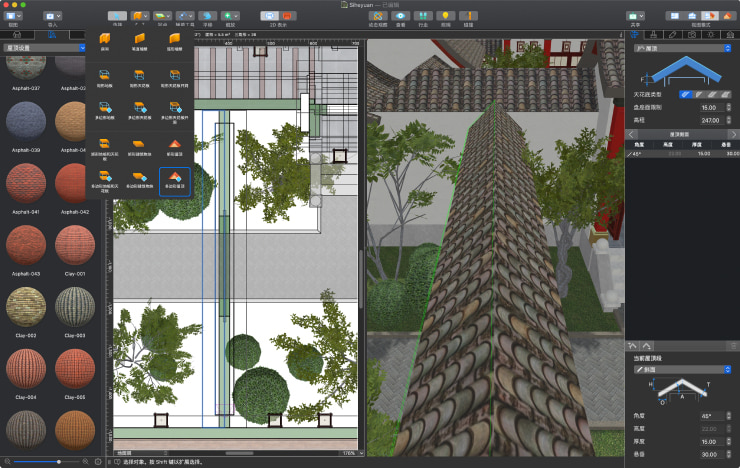Click the footprints walk mode icon
The image size is (740, 468).
point(423,16)
